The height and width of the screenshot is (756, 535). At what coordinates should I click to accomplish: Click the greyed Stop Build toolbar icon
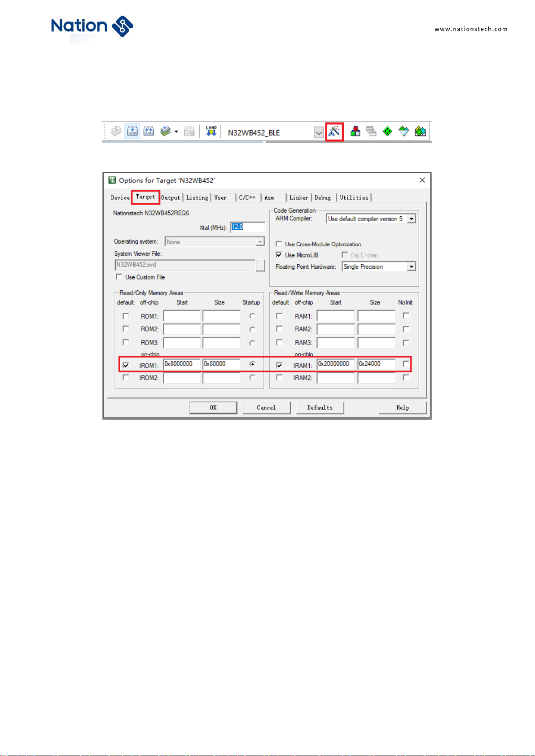click(189, 131)
